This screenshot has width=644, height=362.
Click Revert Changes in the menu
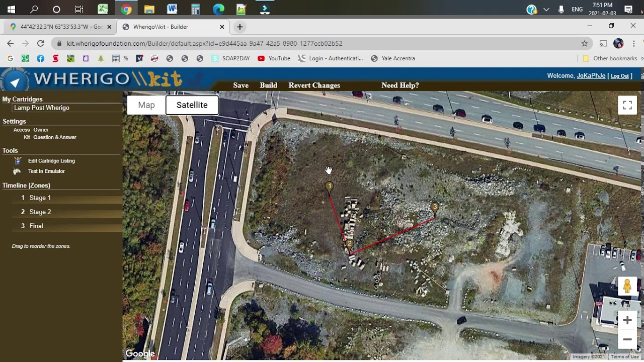click(x=314, y=85)
